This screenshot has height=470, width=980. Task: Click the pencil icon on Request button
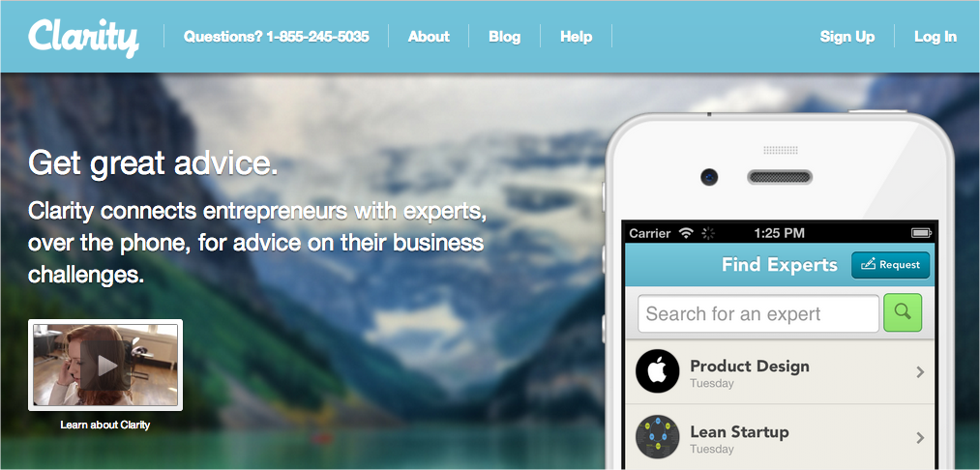[868, 265]
